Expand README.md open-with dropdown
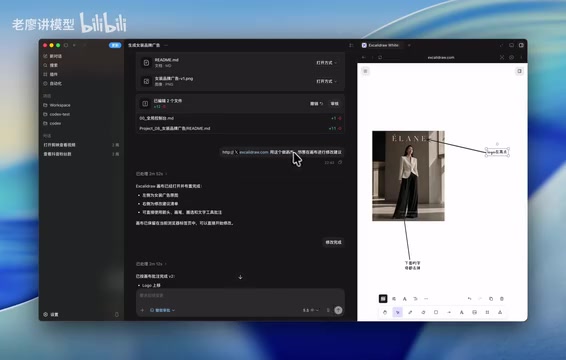This screenshot has width=566, height=360. coord(327,63)
